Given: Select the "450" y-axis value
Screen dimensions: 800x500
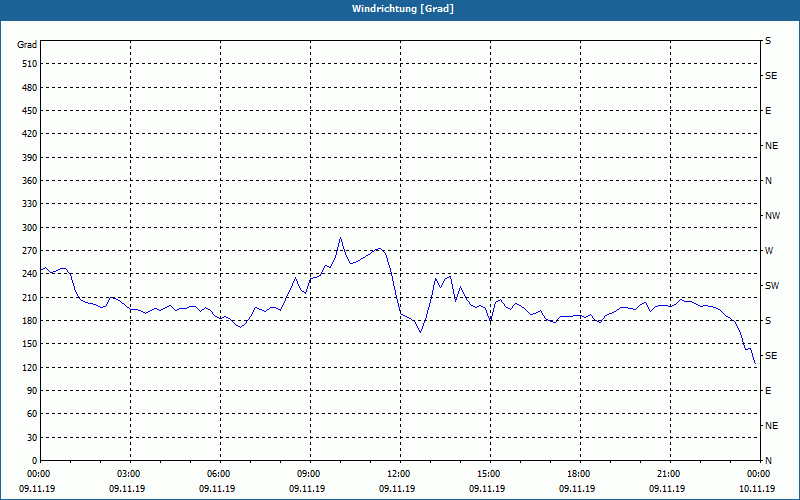Looking at the screenshot, I should (30, 110).
